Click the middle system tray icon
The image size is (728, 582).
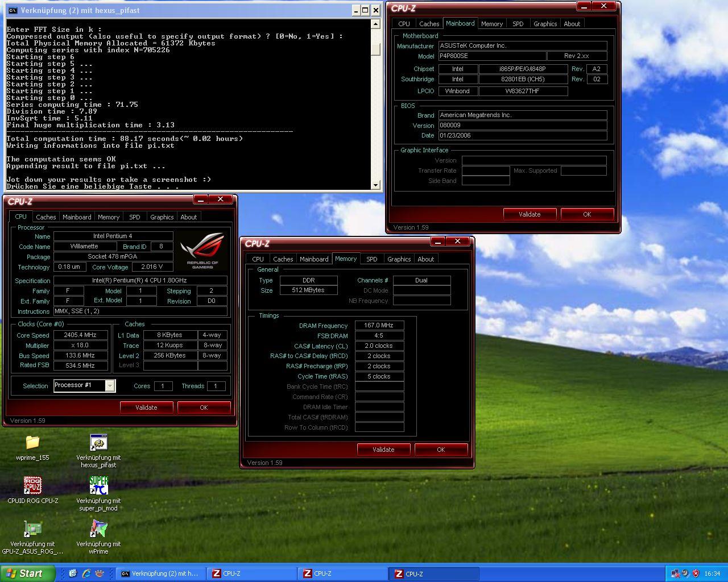(685, 573)
